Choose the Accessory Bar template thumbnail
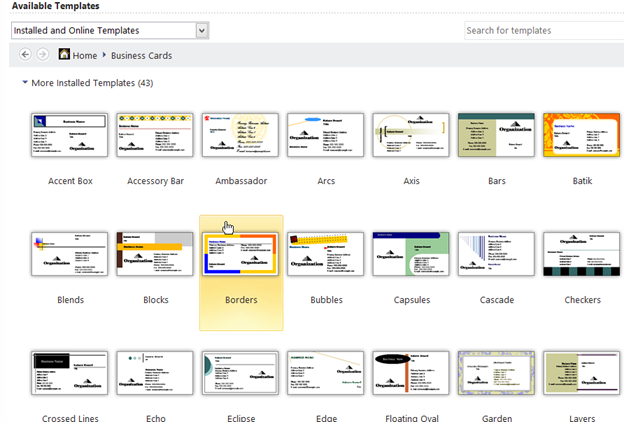Screen dimensions: 624x422 click(155, 135)
